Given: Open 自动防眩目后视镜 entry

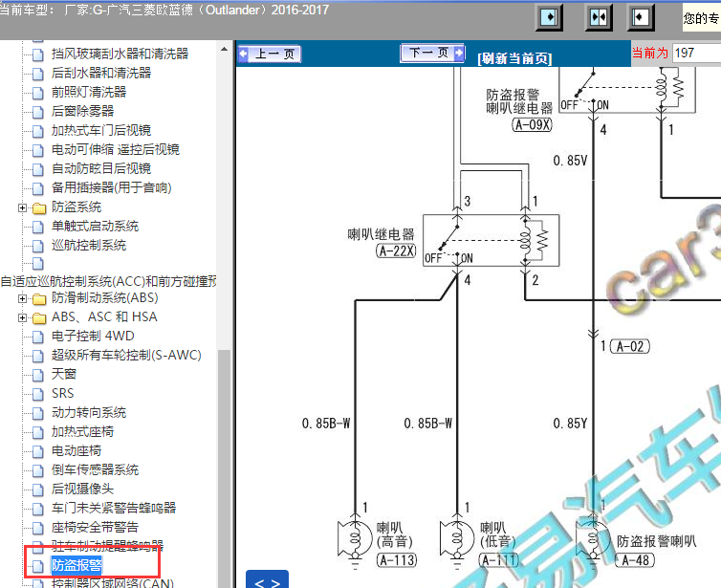Looking at the screenshot, I should click(x=101, y=168).
